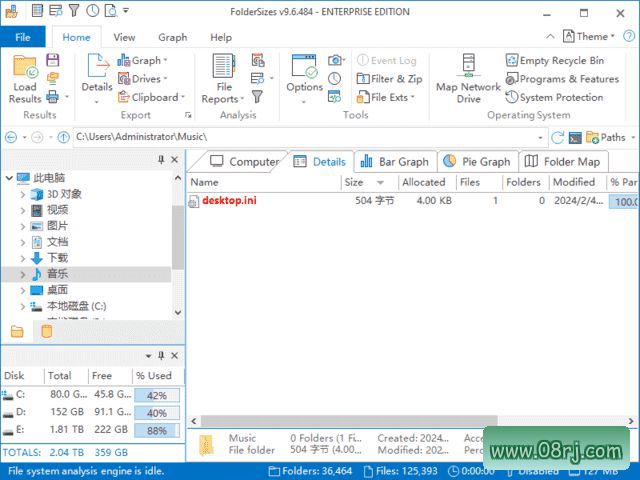Screen dimensions: 640x480
Task: Sort by the Size column header
Action: click(x=369, y=182)
